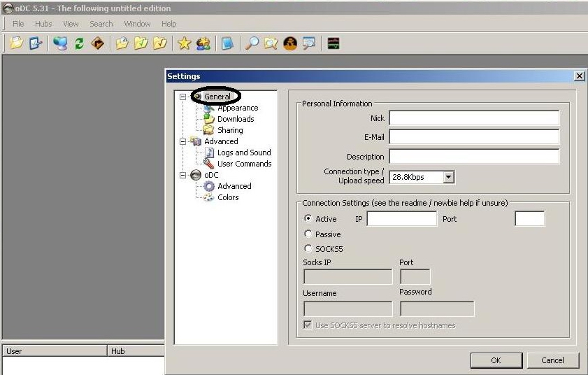Click the oDC round logo tree icon
The height and width of the screenshot is (375, 588).
coord(196,175)
